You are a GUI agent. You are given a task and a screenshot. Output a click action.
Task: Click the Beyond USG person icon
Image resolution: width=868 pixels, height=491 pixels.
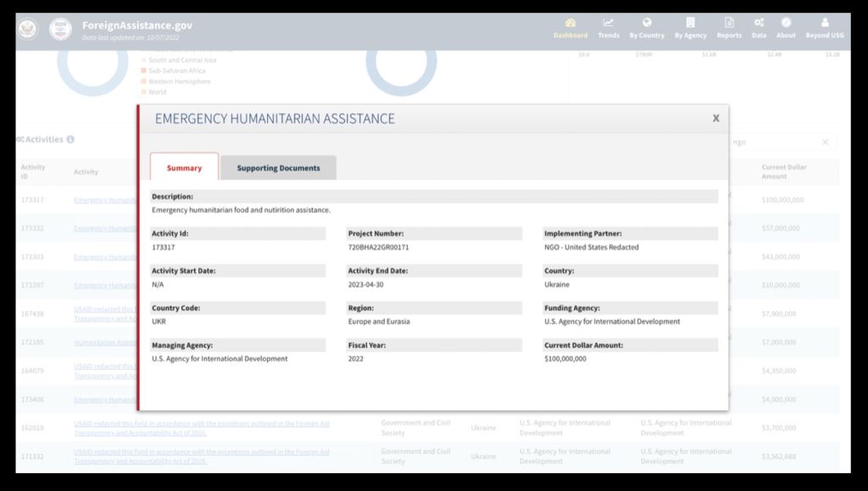825,23
